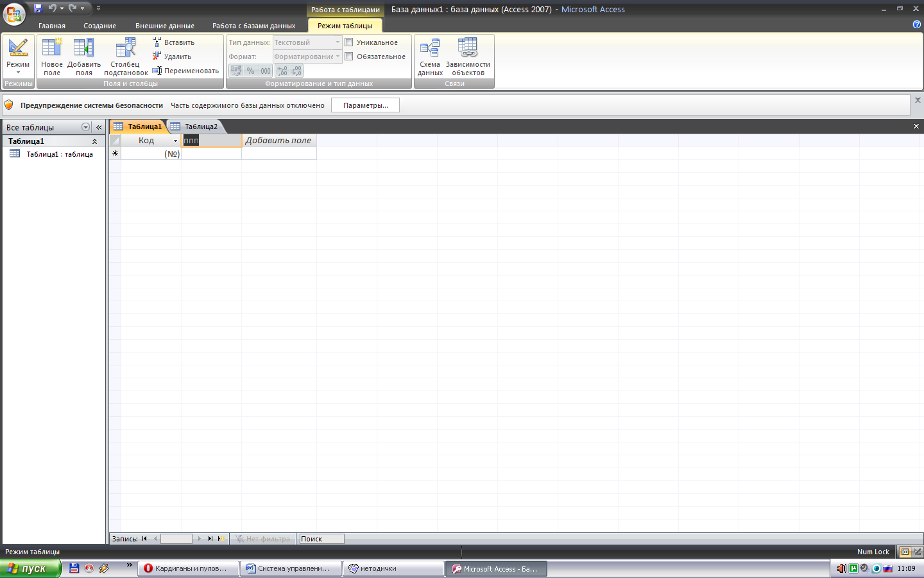924x578 pixels.
Task: Switch to the Создание ribbon tab
Action: pos(99,26)
